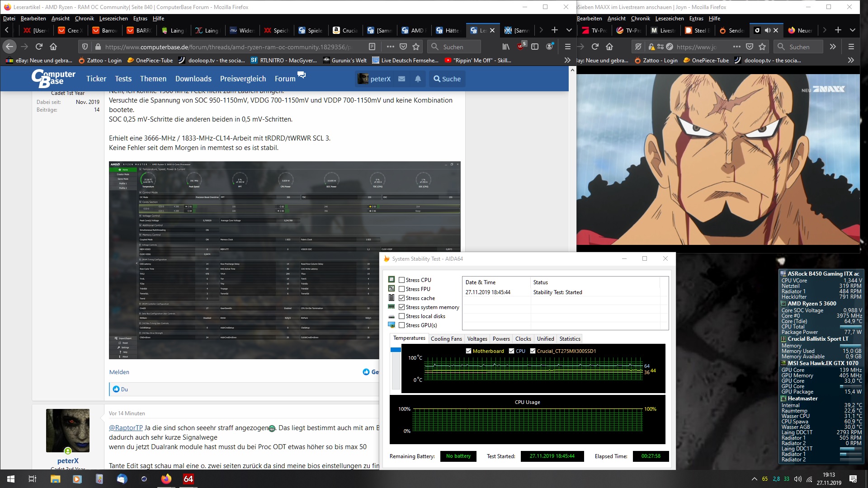
Task: Click the Melden link under the post
Action: click(x=119, y=372)
